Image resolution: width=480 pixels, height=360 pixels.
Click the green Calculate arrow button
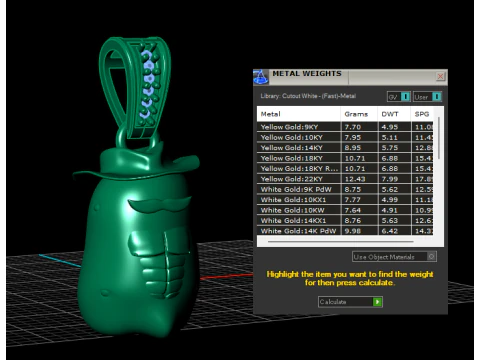(377, 302)
